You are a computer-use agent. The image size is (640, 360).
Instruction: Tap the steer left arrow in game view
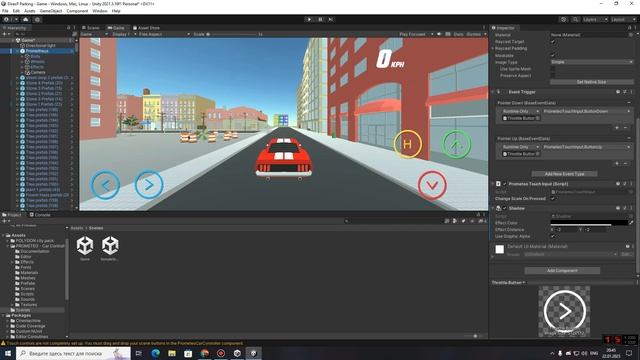[105, 185]
